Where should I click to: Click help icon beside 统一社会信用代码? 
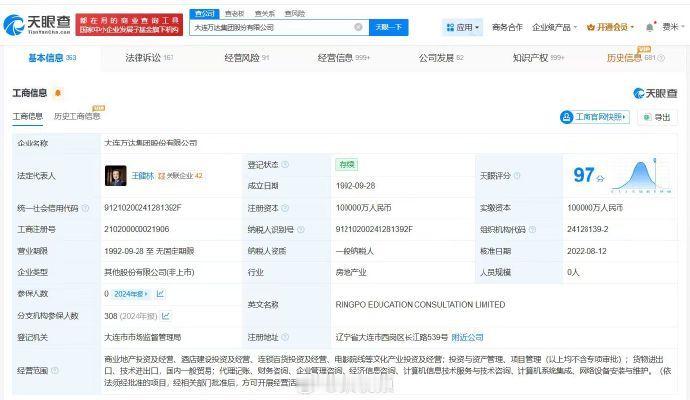85,208
